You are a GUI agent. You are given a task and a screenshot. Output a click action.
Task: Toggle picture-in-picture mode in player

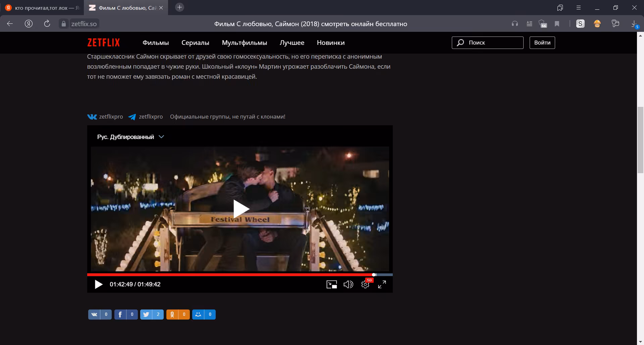332,284
